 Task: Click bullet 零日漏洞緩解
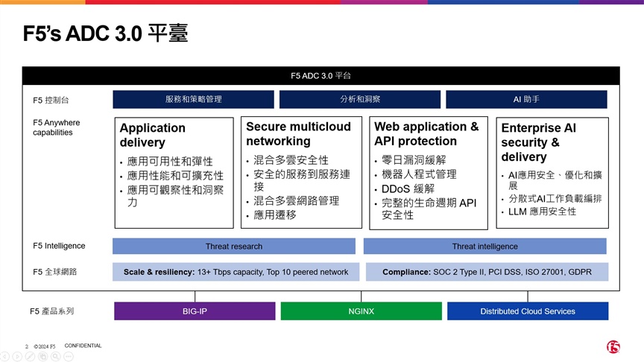[x=414, y=160]
